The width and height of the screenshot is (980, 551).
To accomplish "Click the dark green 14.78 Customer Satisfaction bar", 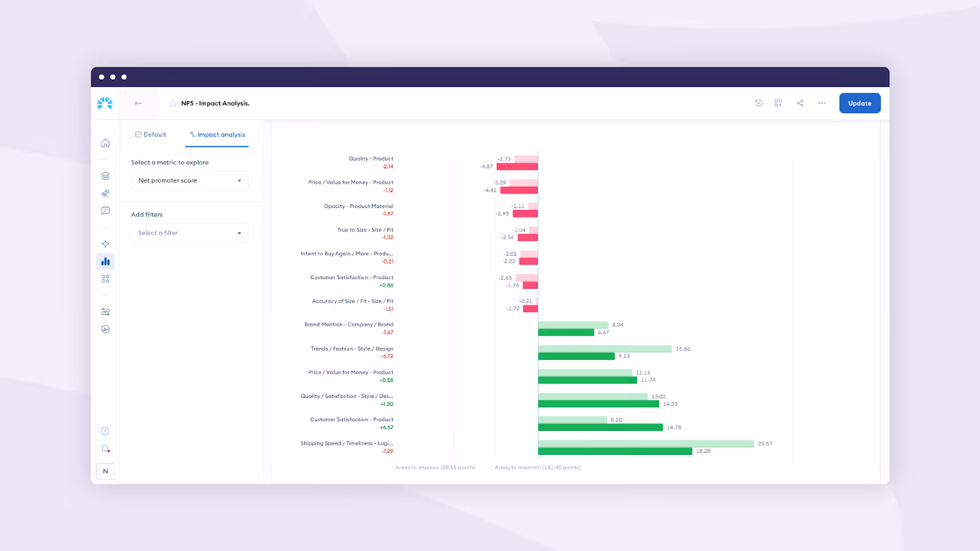I will click(x=600, y=427).
